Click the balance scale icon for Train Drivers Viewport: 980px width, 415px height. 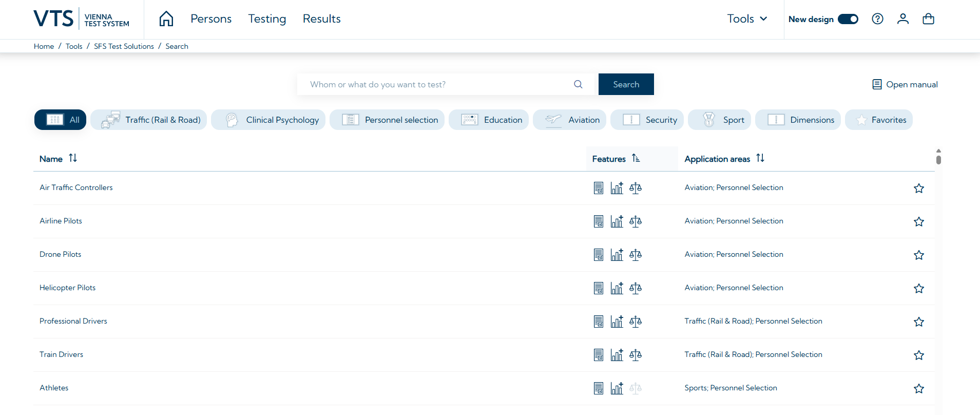(636, 355)
